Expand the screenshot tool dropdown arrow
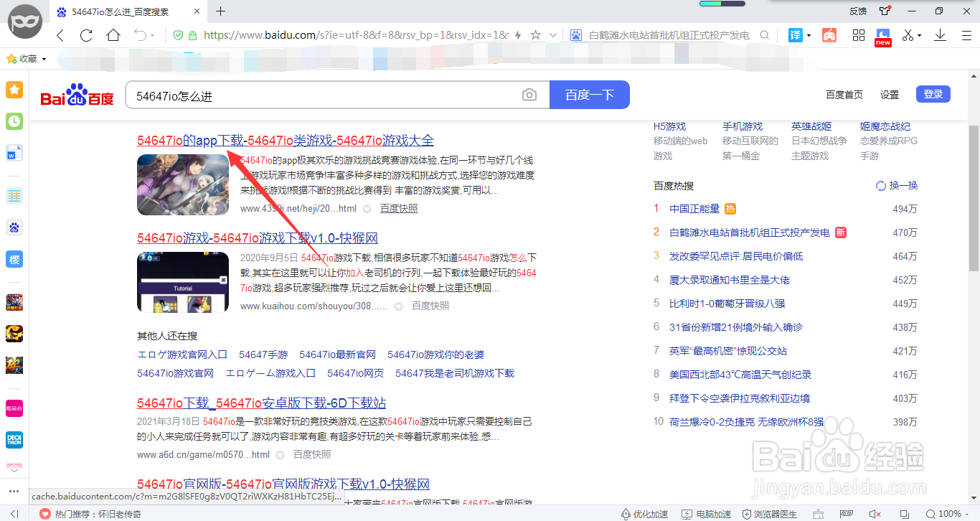The height and width of the screenshot is (521, 980). point(920,35)
